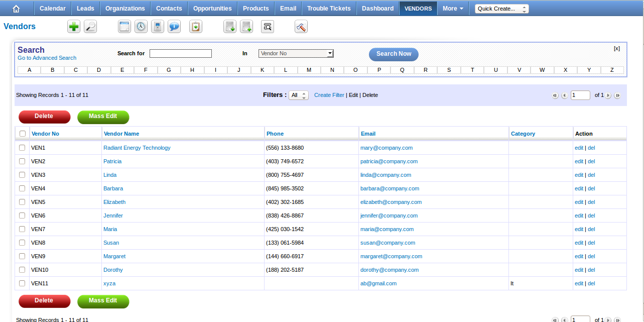644x322 pixels.
Task: Click inside the 'Search for' text field
Action: pos(181,53)
